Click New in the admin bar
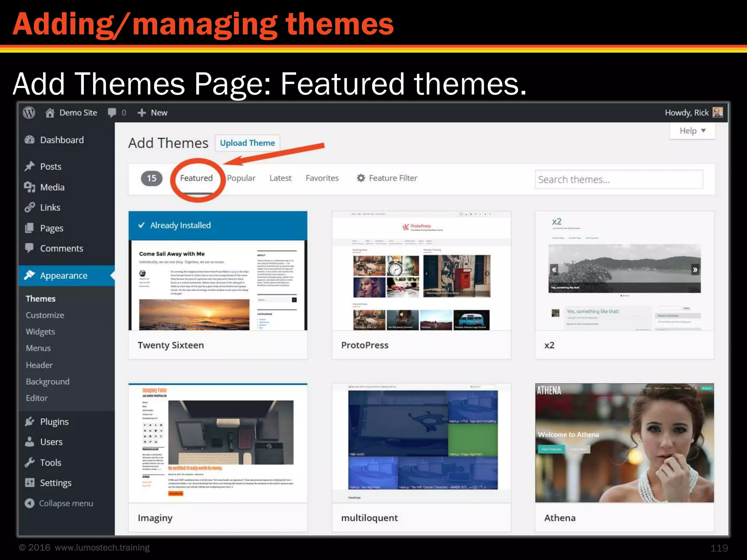 [159, 113]
